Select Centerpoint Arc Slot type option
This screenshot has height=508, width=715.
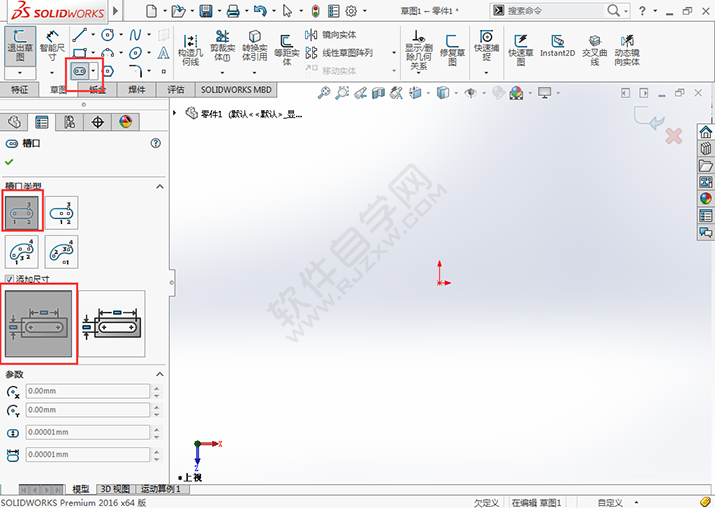tap(62, 252)
